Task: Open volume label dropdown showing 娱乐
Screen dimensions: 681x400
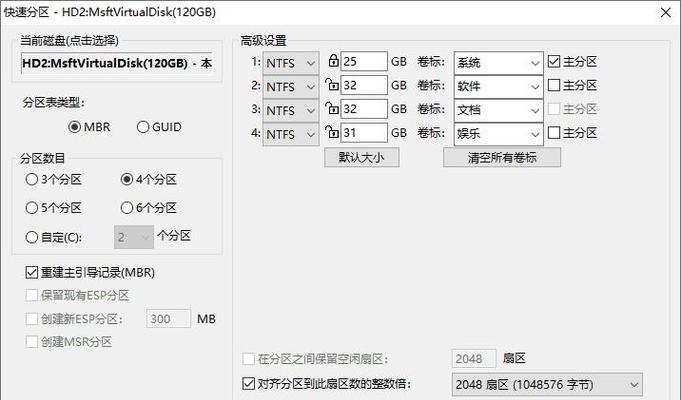Action: [498, 134]
